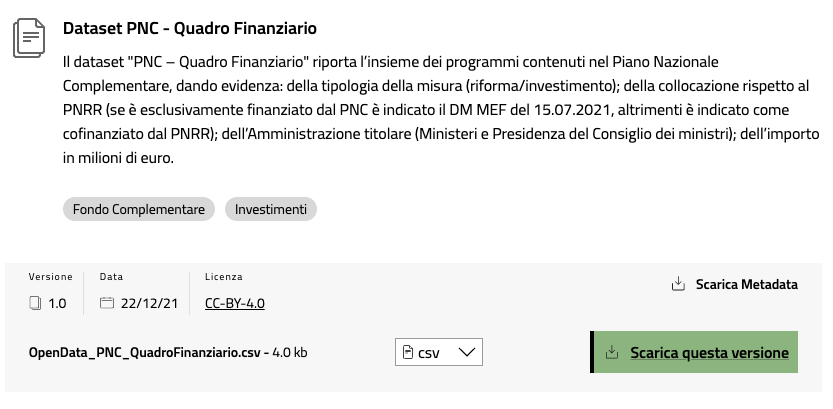Click the calendar icon next to 22/12/21
Viewport: 833px width, 409px height.
click(107, 303)
